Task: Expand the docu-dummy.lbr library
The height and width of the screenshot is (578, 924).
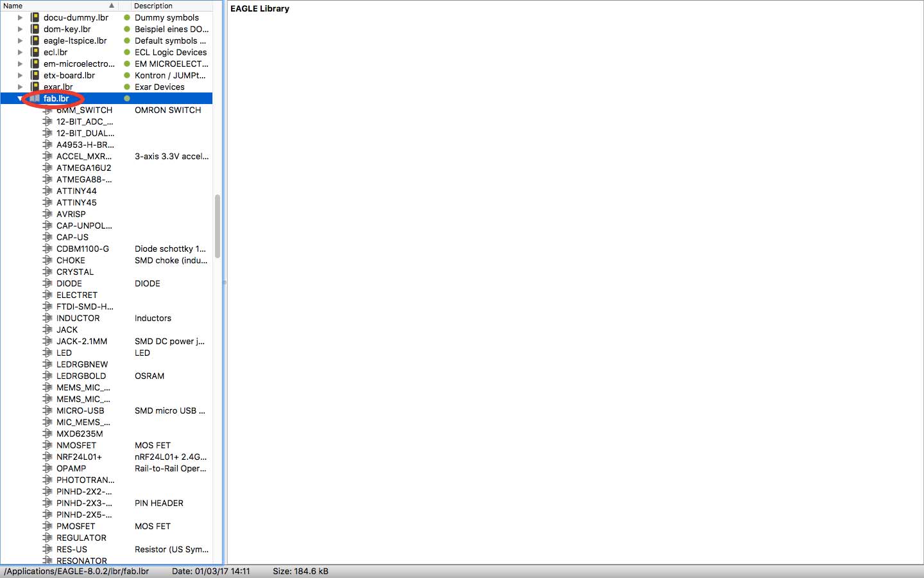Action: (x=20, y=18)
